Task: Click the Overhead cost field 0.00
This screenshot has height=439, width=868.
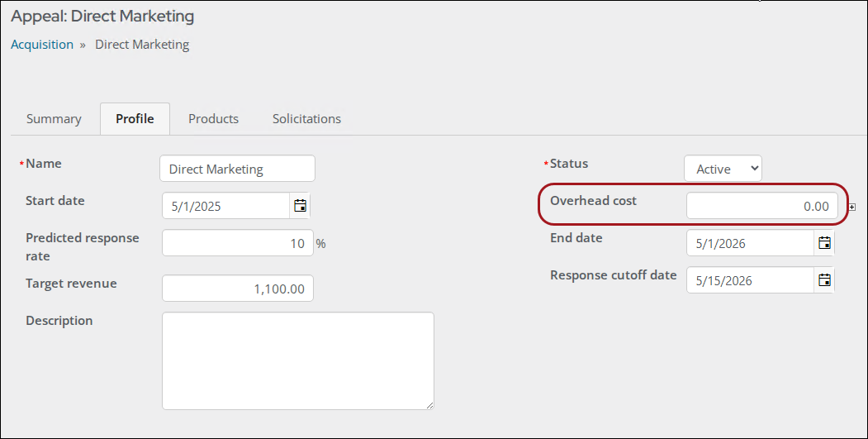Action: pos(761,206)
